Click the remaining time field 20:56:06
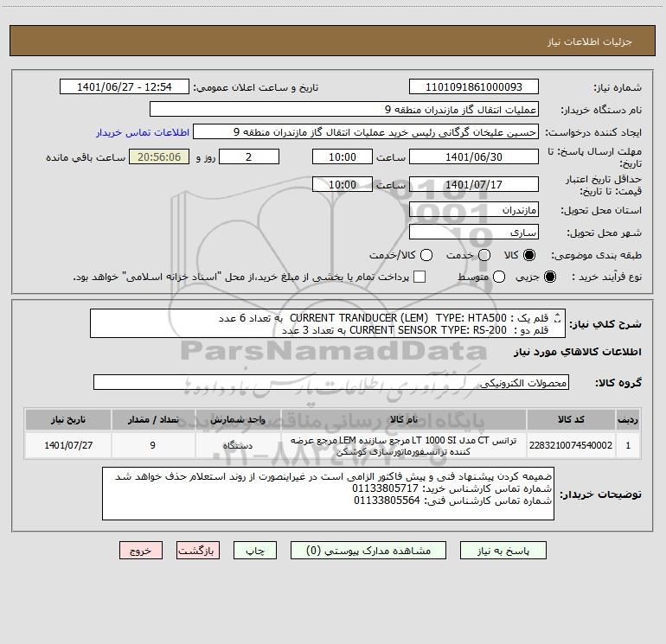 coord(159,156)
